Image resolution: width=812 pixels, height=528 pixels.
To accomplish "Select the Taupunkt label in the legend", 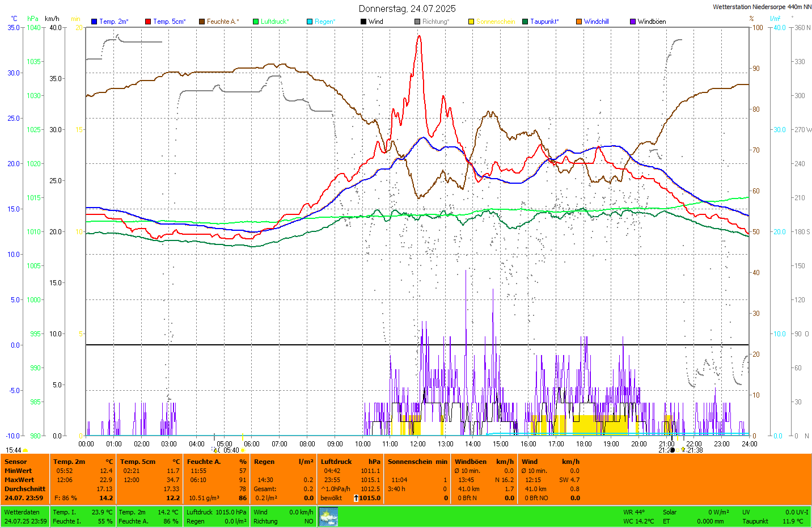I will coord(544,22).
